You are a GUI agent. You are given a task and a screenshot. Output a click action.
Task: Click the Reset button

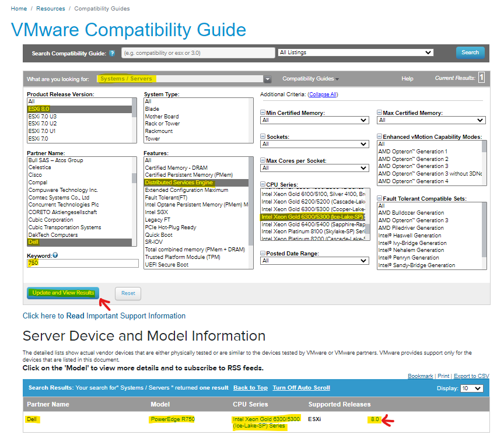tap(128, 293)
